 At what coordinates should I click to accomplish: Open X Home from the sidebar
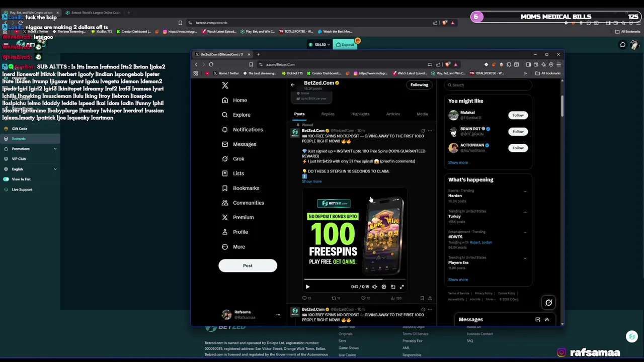[x=234, y=100]
